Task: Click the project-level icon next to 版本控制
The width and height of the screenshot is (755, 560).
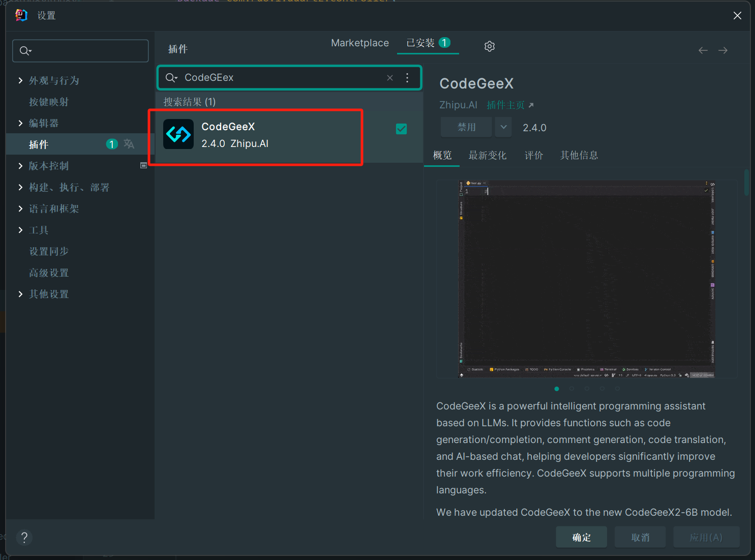Action: 143,165
